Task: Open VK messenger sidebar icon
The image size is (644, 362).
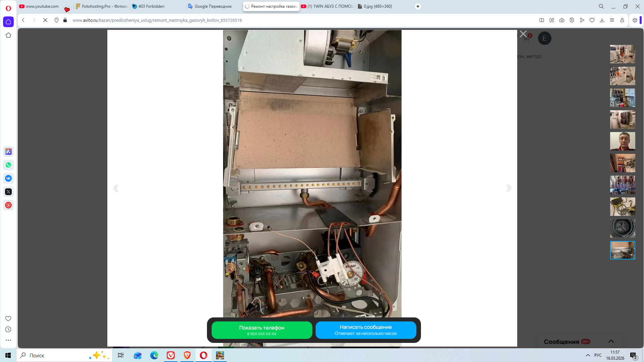Action: [x=8, y=178]
